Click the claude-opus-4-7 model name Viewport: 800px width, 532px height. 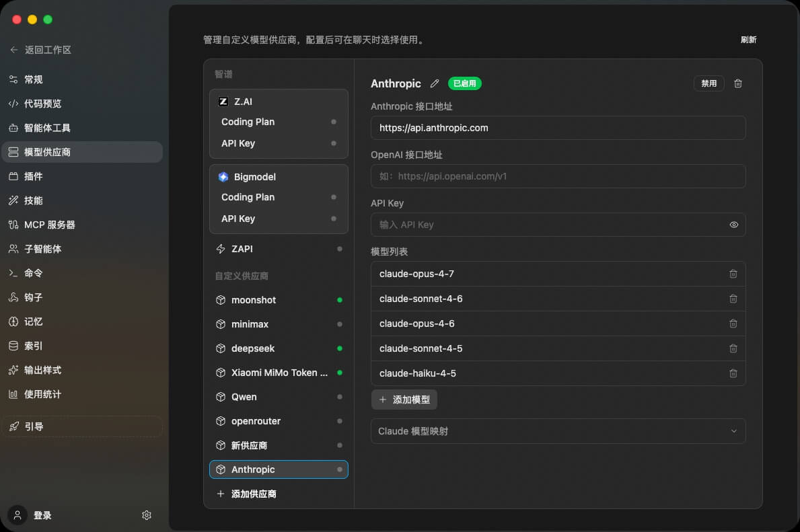pos(416,274)
